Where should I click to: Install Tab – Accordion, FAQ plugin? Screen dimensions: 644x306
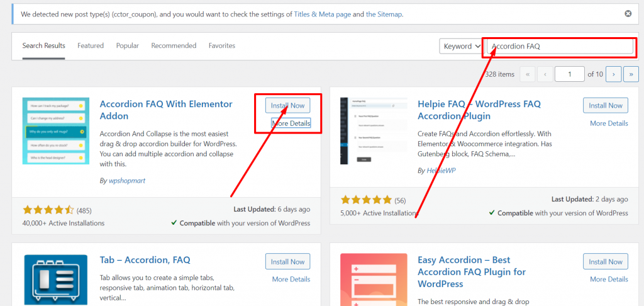287,261
